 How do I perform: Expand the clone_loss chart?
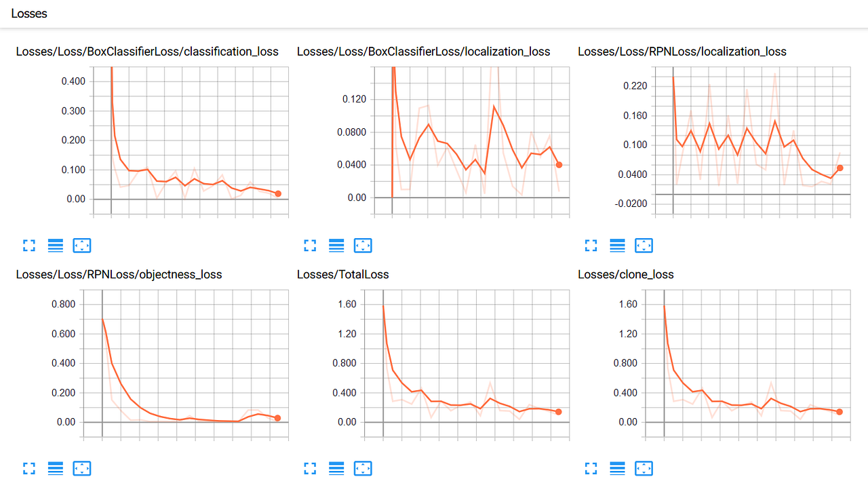[x=591, y=468]
